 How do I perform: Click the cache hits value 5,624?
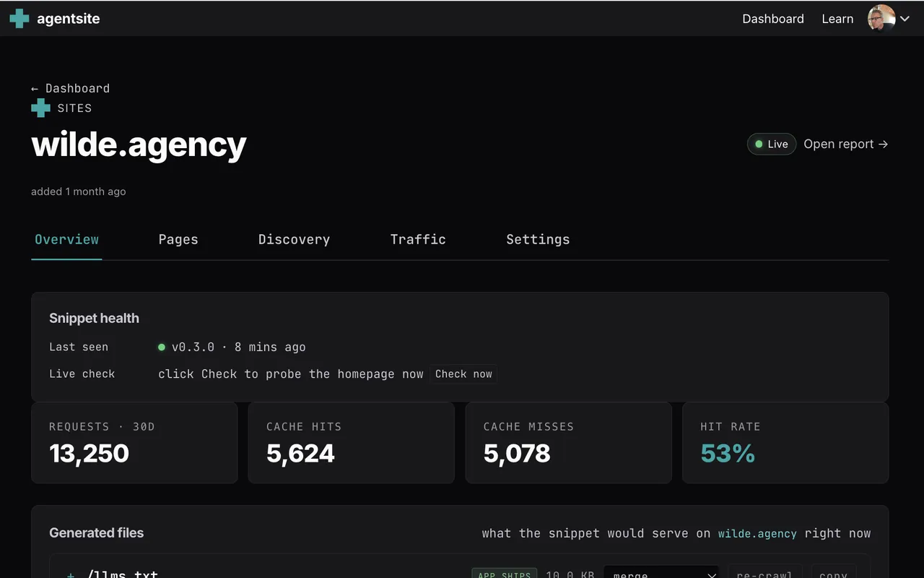click(x=300, y=453)
